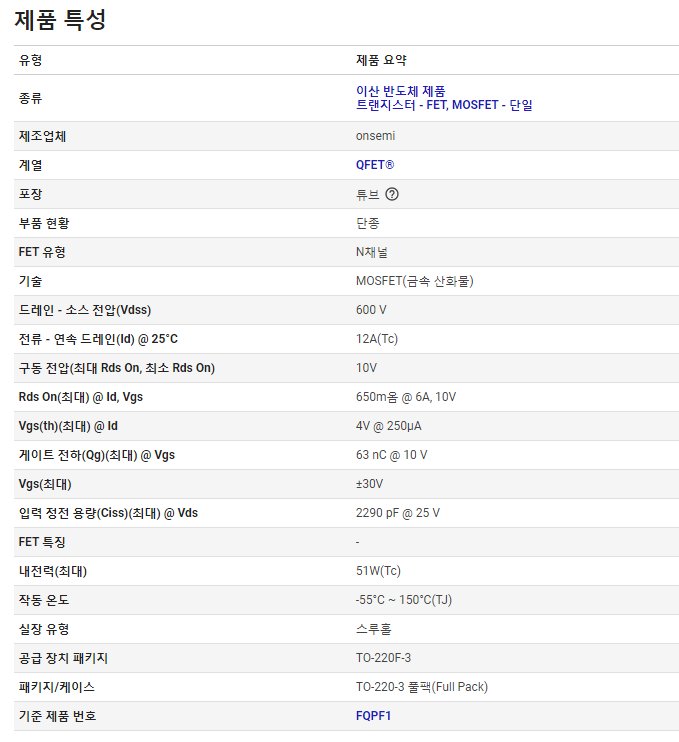The width and height of the screenshot is (679, 742).
Task: Select the 전류 - 연속 드레인(Id) @ 25°C label
Action: point(98,339)
